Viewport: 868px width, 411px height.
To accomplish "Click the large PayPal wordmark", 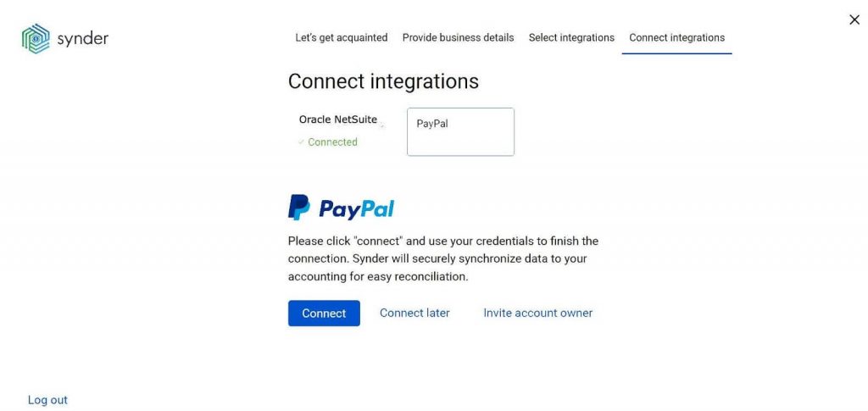I will 357,208.
